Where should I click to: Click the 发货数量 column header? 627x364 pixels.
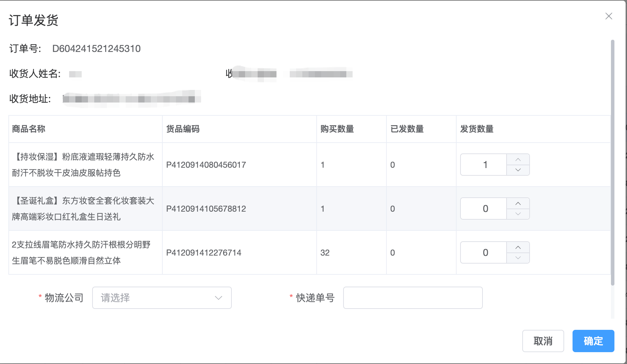[x=477, y=129]
